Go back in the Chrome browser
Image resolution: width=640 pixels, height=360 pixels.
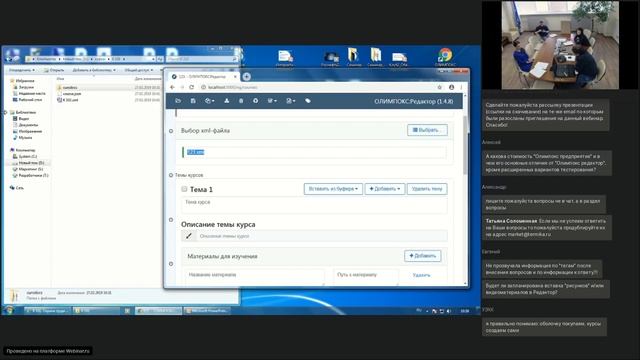pos(173,87)
